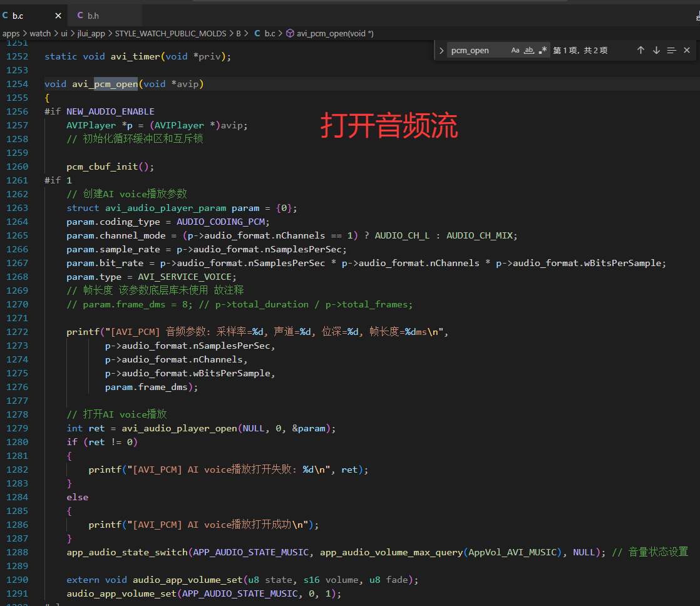Click avi_timer on line 1252
This screenshot has width=700, height=606.
coord(135,57)
